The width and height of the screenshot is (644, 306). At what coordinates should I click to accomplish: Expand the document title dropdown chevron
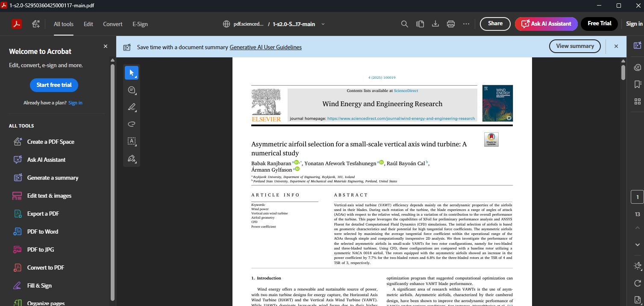point(323,24)
